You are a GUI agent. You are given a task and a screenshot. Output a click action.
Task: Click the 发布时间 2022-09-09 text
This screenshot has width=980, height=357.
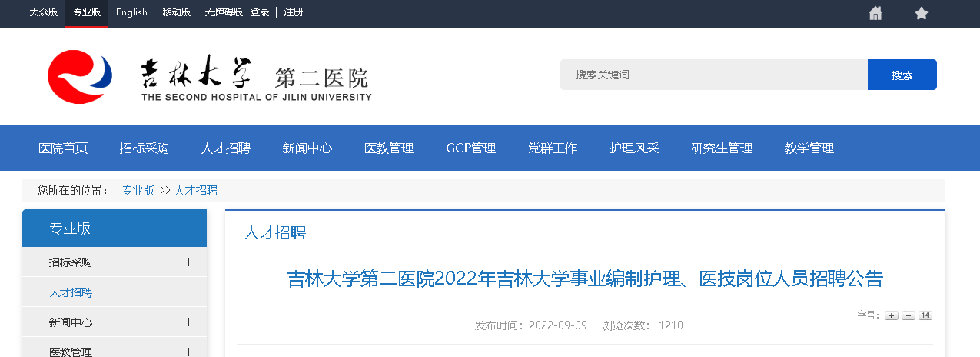pyautogui.click(x=531, y=325)
